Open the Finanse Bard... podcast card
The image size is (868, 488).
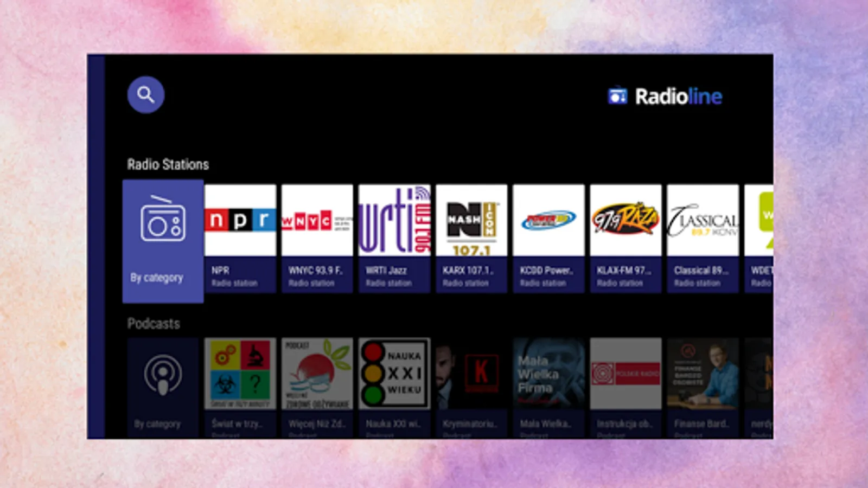click(703, 388)
